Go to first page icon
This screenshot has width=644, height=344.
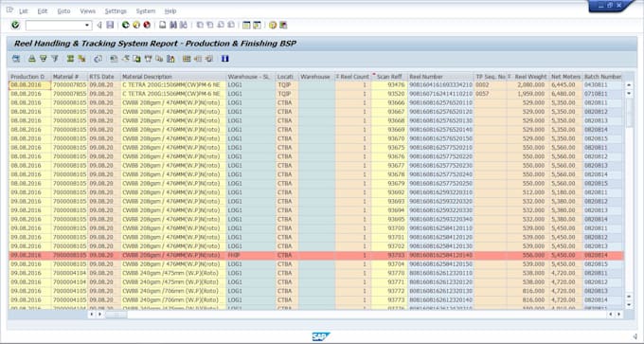coord(200,25)
